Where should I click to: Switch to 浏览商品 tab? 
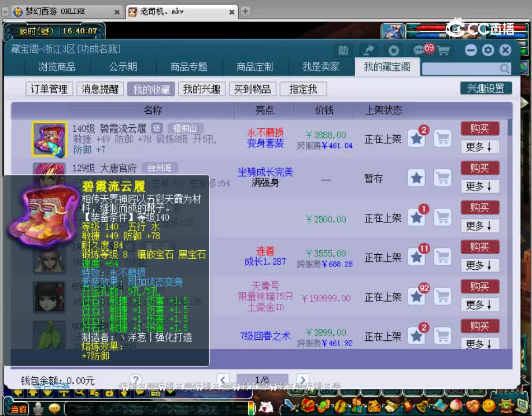[x=57, y=67]
